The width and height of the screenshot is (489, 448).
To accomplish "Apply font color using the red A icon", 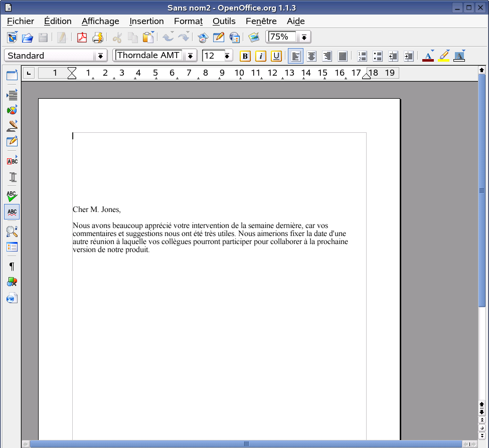I will coord(428,56).
